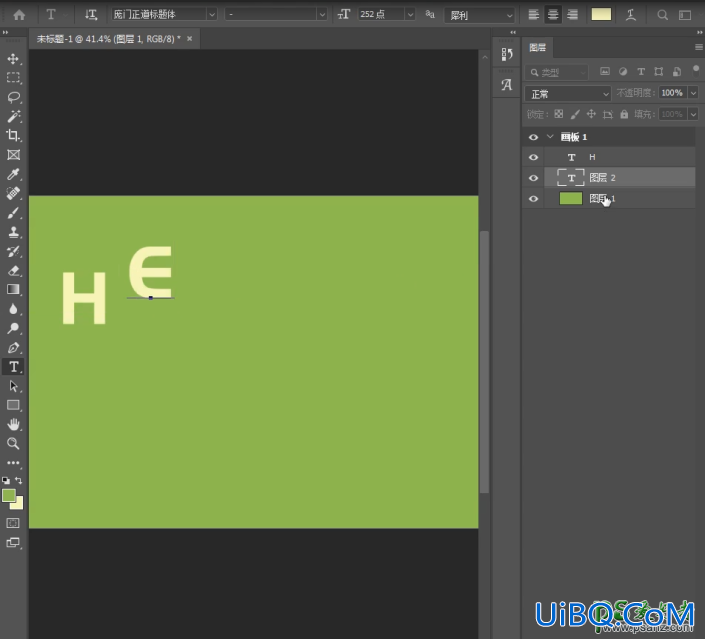Open the Character panel icon
Viewport: 705px width, 639px height.
click(x=507, y=85)
